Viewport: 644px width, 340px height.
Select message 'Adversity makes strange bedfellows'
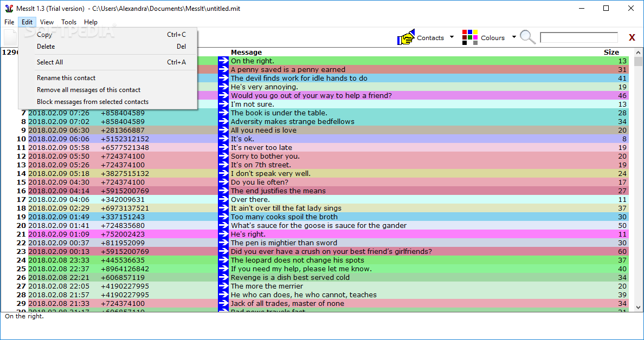click(292, 121)
